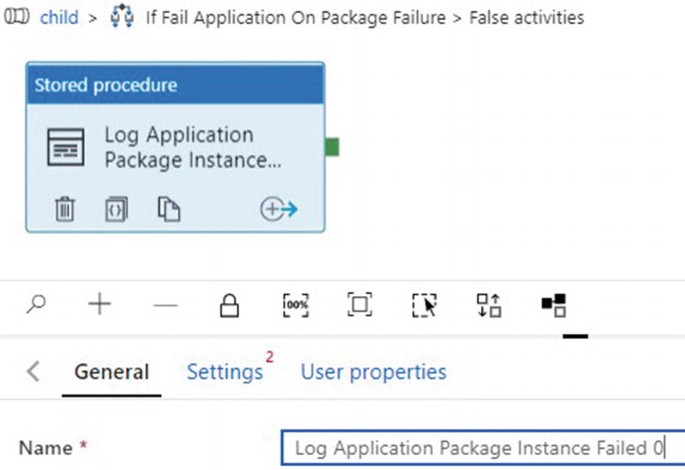Toggle the canvas lock icon
Viewport: 685px width, 470px height.
coord(229,305)
